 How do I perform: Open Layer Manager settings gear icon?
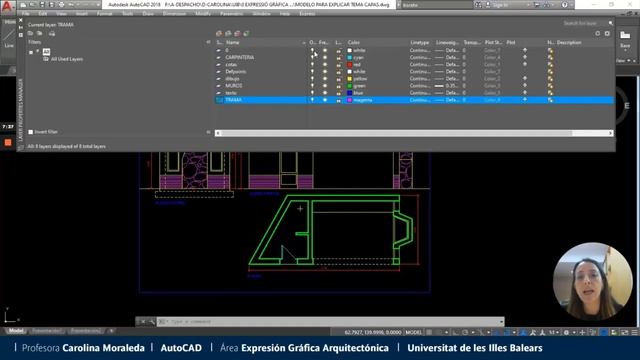click(x=607, y=33)
